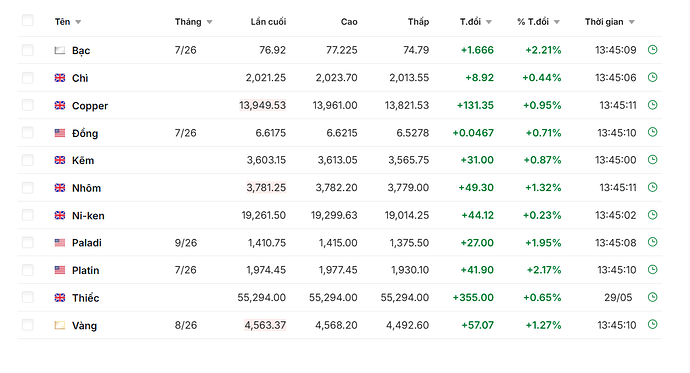Screen dimensions: 690x373
Task: Click the Lần cuối column header
Action: coord(268,22)
